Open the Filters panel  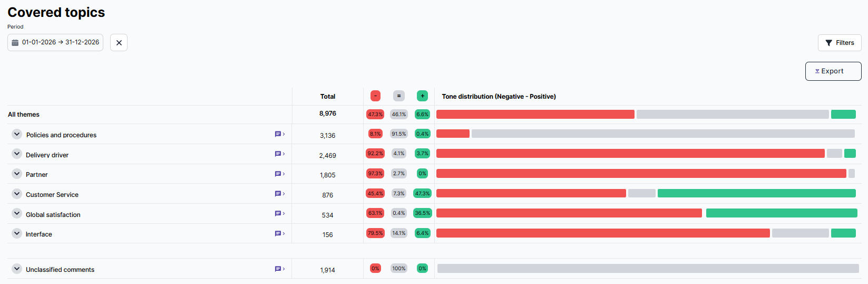(x=840, y=43)
